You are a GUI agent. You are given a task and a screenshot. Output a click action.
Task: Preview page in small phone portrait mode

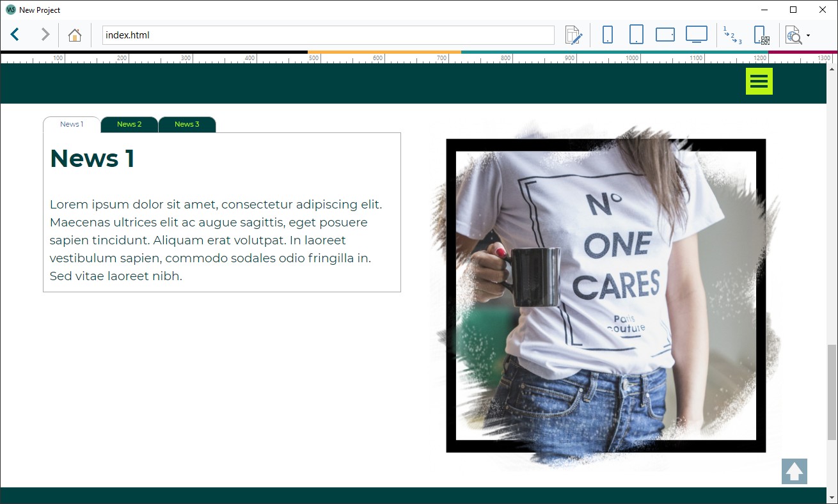tap(606, 35)
